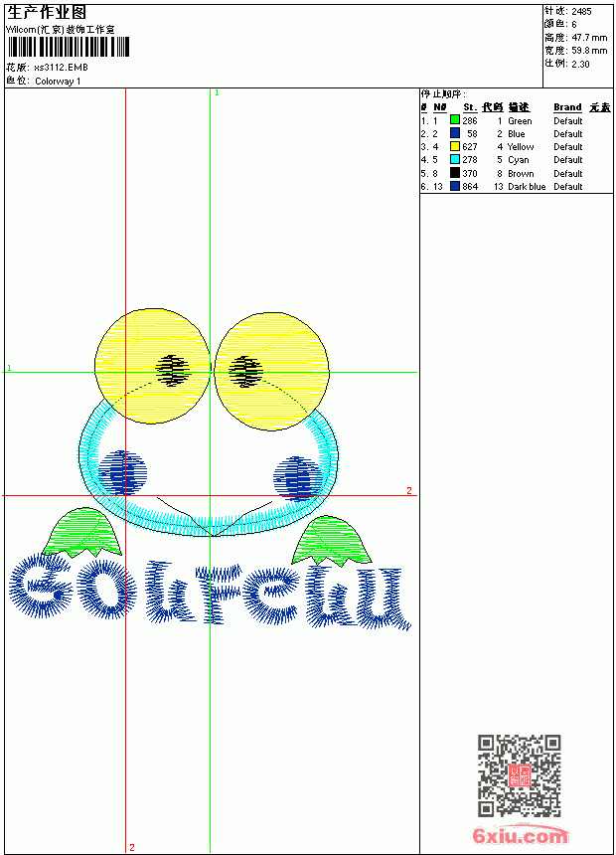Screen dimensions: 616x855
Task: Click the Cyan thread color swatch
Action: [455, 159]
